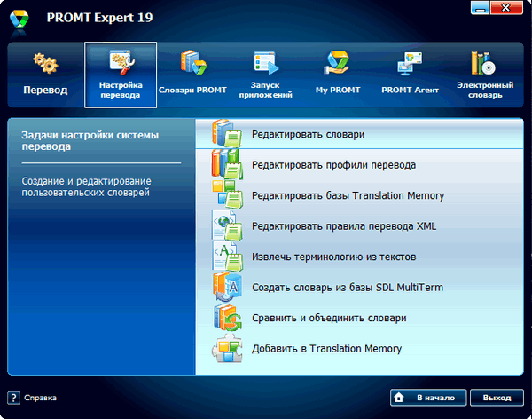
Task: Click the Редактировать словари books icon
Action: [227, 133]
